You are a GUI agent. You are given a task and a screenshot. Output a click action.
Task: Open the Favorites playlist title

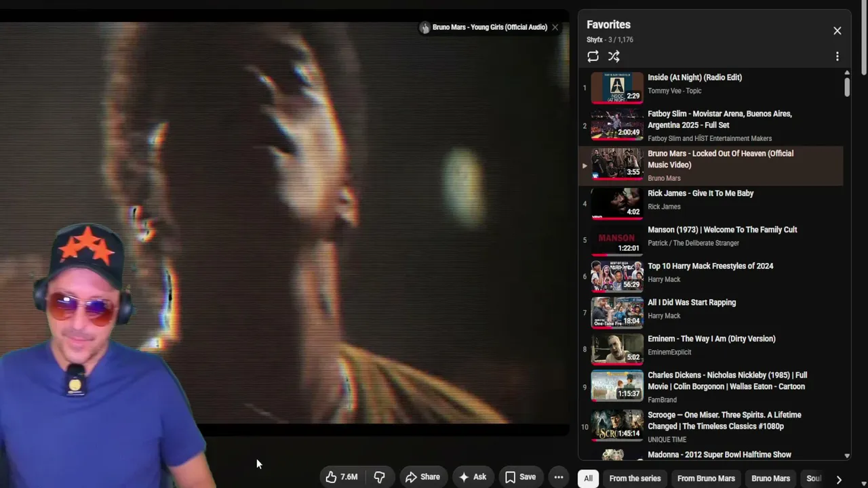coord(608,24)
